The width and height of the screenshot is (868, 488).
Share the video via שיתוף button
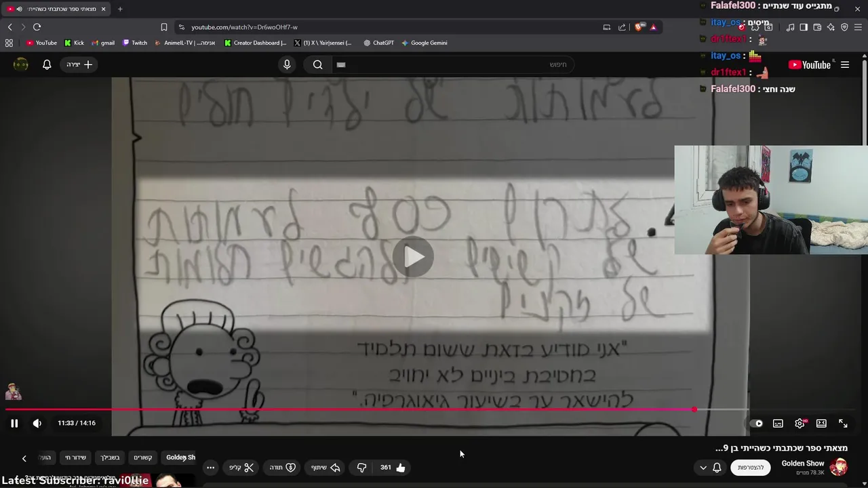[325, 468]
